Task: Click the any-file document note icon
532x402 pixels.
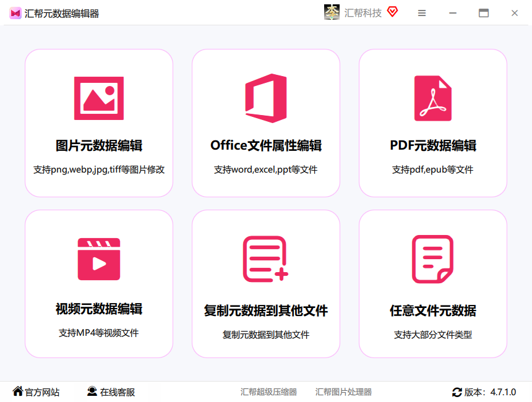Action: tap(433, 259)
